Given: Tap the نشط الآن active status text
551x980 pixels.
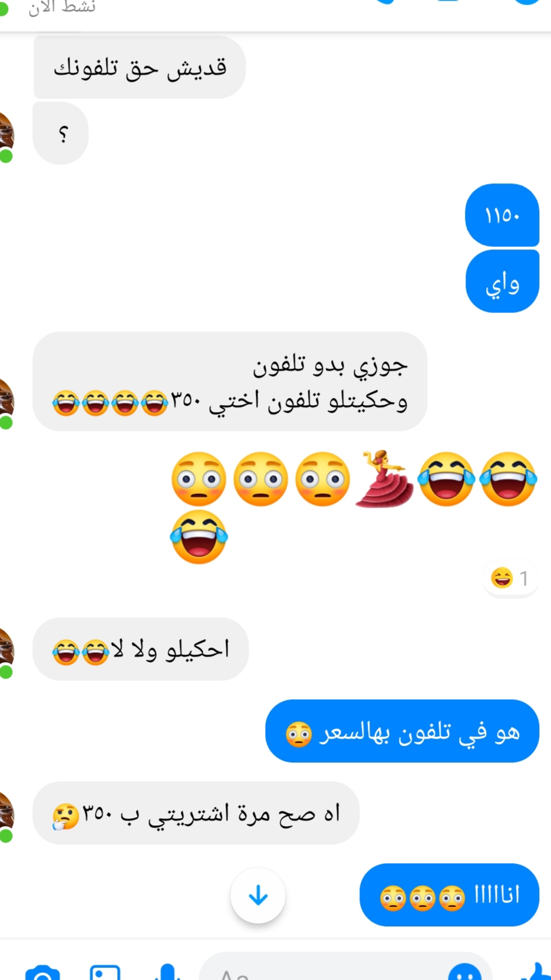Looking at the screenshot, I should pyautogui.click(x=62, y=7).
